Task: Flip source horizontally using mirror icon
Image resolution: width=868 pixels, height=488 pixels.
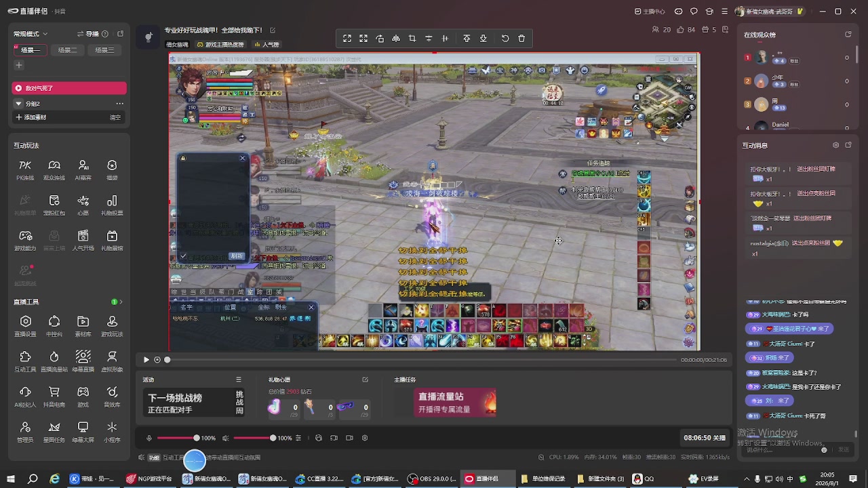Action: [x=396, y=39]
